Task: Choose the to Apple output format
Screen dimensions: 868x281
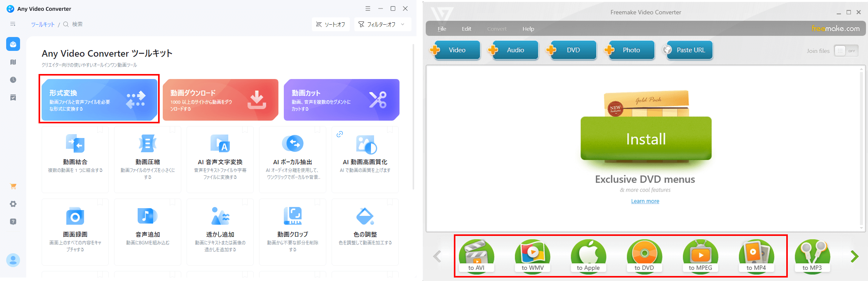Action: [588, 256]
